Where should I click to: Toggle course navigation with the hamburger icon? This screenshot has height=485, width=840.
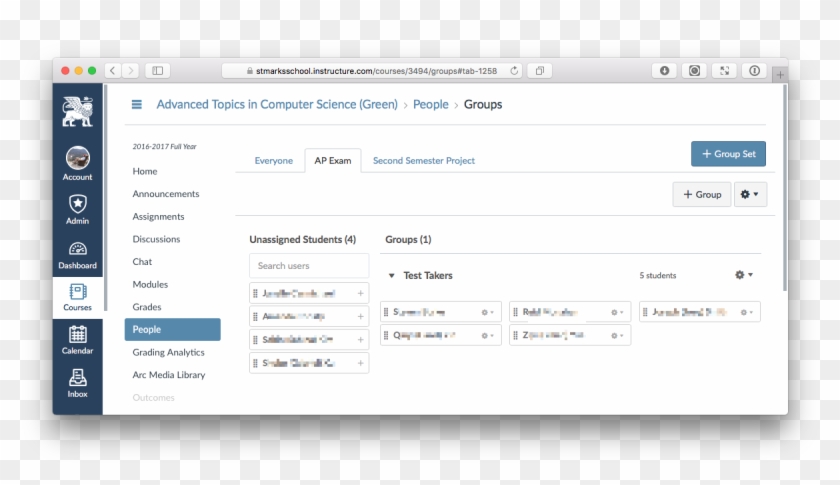click(x=137, y=104)
